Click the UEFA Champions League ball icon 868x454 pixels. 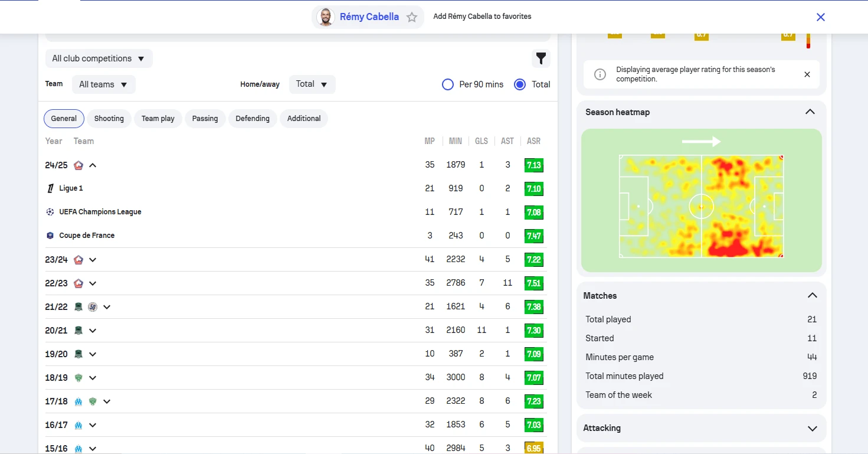click(50, 212)
